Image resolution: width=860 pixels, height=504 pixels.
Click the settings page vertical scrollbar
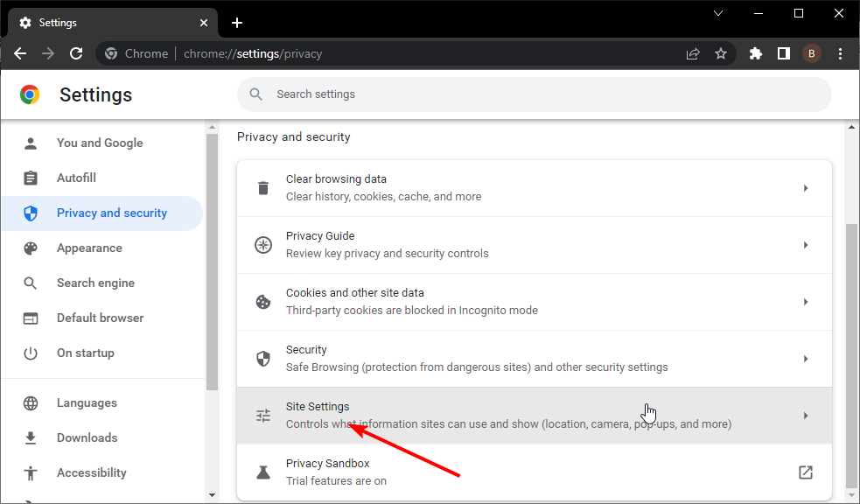coord(851,350)
